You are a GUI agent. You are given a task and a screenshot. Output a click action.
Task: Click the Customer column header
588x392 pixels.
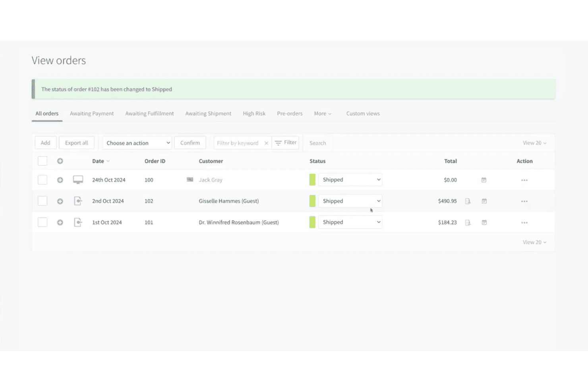pyautogui.click(x=211, y=161)
